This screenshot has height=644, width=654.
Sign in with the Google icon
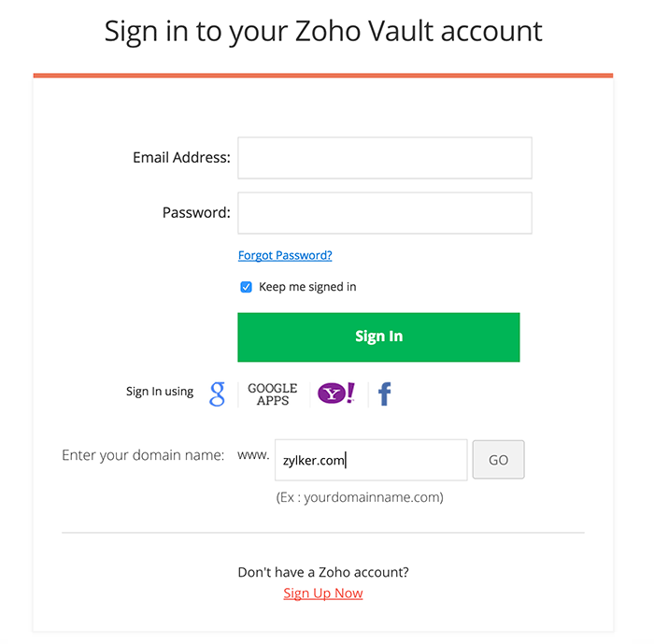pos(217,394)
